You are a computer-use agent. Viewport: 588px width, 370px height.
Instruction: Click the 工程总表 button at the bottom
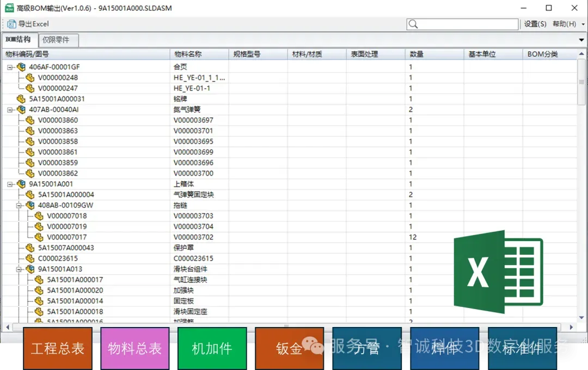point(57,348)
